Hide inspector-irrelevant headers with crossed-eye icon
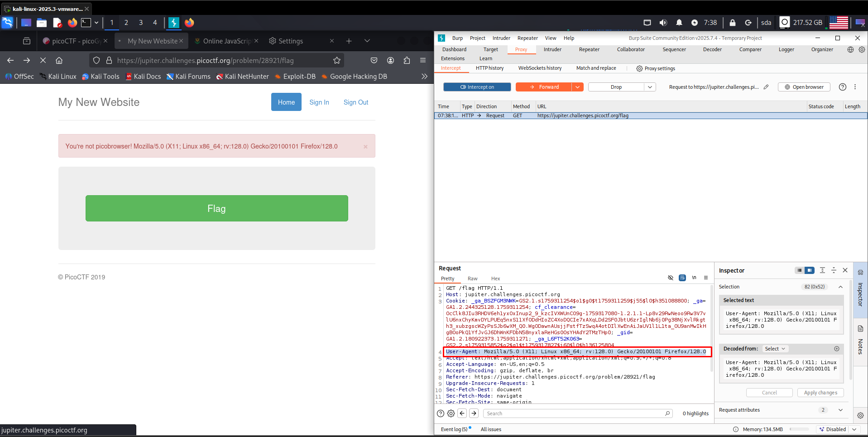This screenshot has width=868, height=437. tap(671, 278)
